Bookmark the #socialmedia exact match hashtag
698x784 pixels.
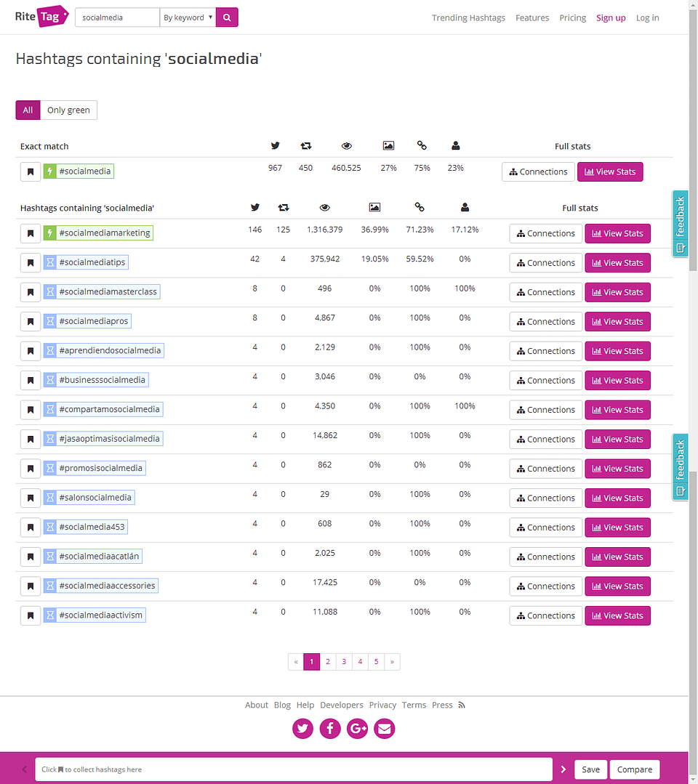click(x=31, y=172)
